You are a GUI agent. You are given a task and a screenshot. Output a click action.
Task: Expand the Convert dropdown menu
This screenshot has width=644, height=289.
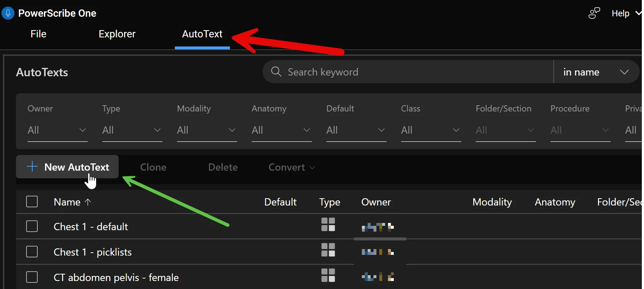click(x=292, y=167)
